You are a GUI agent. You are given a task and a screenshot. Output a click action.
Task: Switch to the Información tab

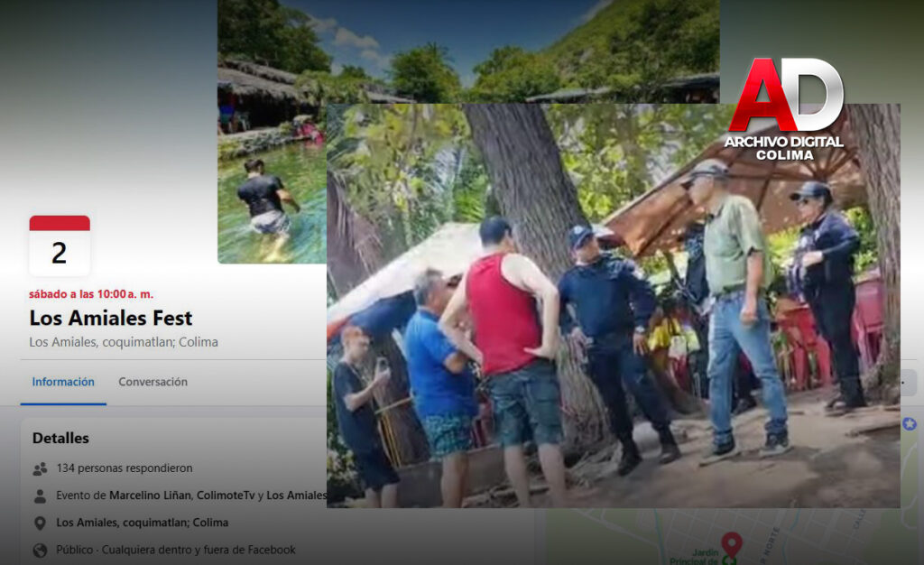63,382
